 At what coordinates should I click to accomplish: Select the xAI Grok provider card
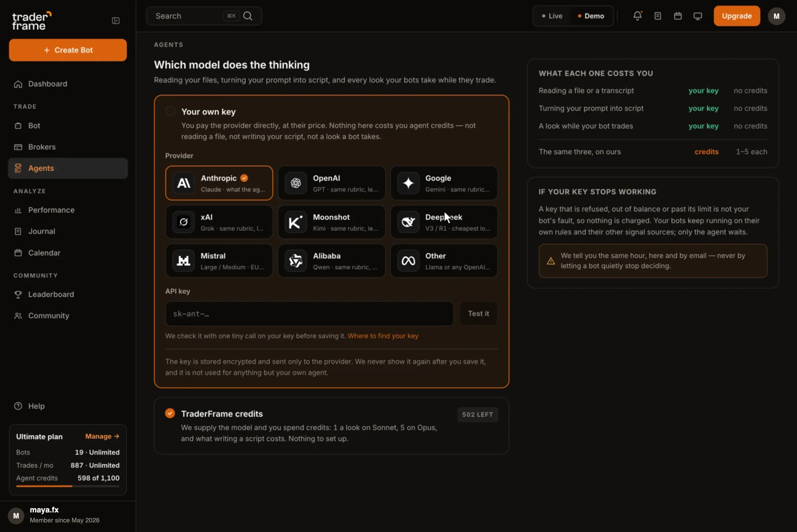[x=219, y=222]
